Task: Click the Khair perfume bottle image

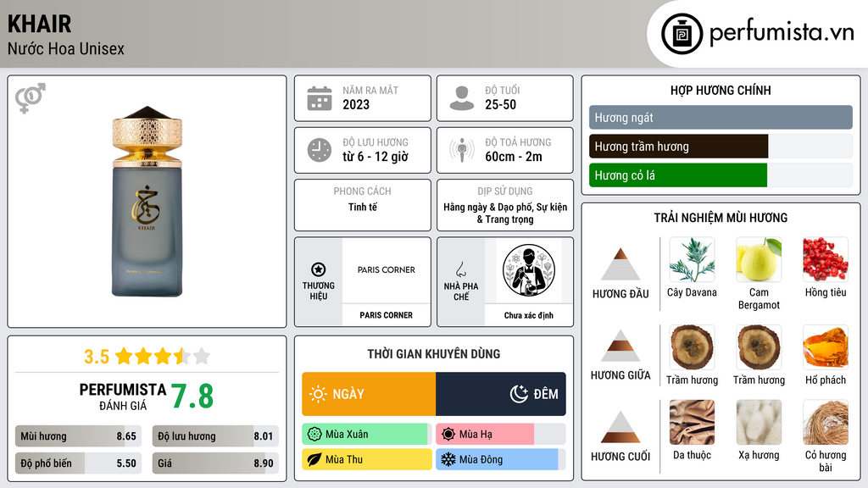Action: (x=147, y=202)
